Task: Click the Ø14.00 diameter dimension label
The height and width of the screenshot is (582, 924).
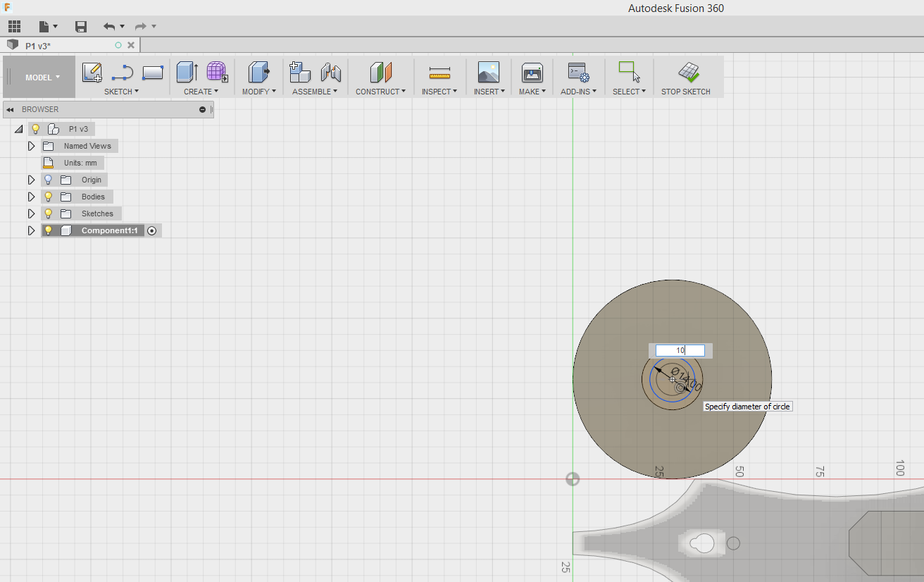Action: tap(686, 379)
